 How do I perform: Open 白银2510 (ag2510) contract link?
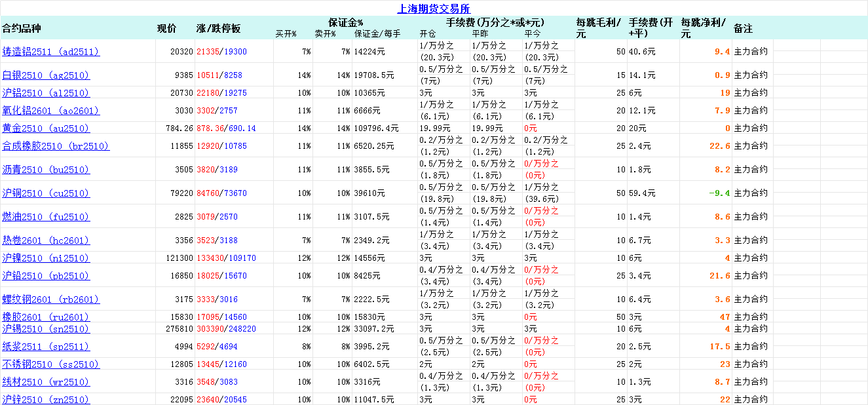(46, 75)
